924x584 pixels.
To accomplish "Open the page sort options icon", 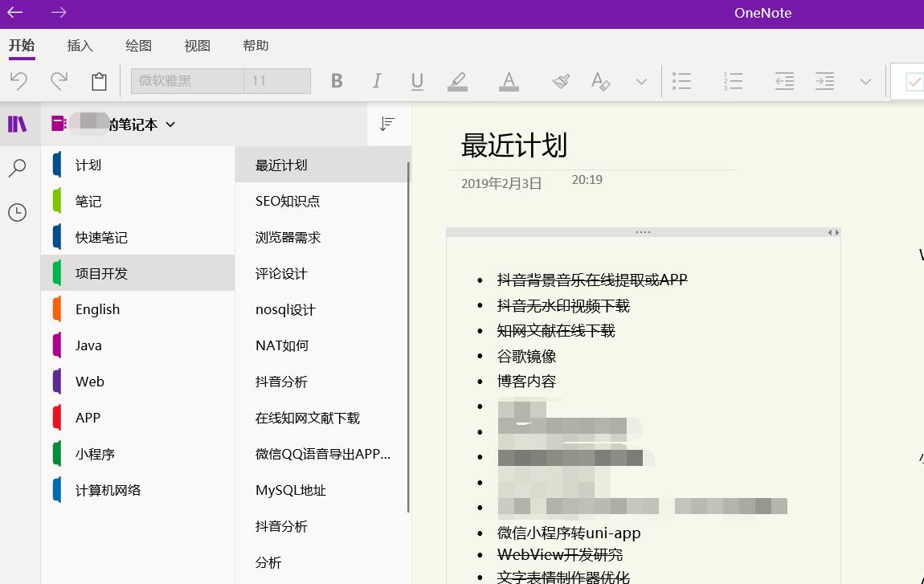I will (386, 124).
